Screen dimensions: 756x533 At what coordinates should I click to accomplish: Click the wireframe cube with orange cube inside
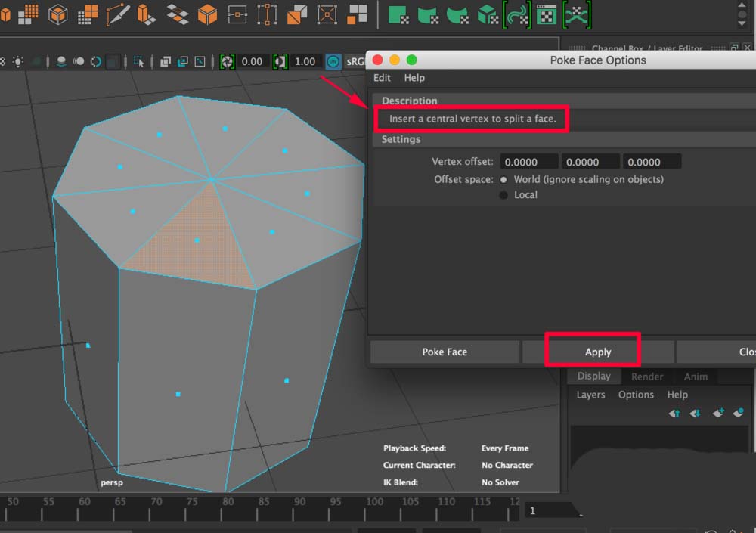pos(58,14)
